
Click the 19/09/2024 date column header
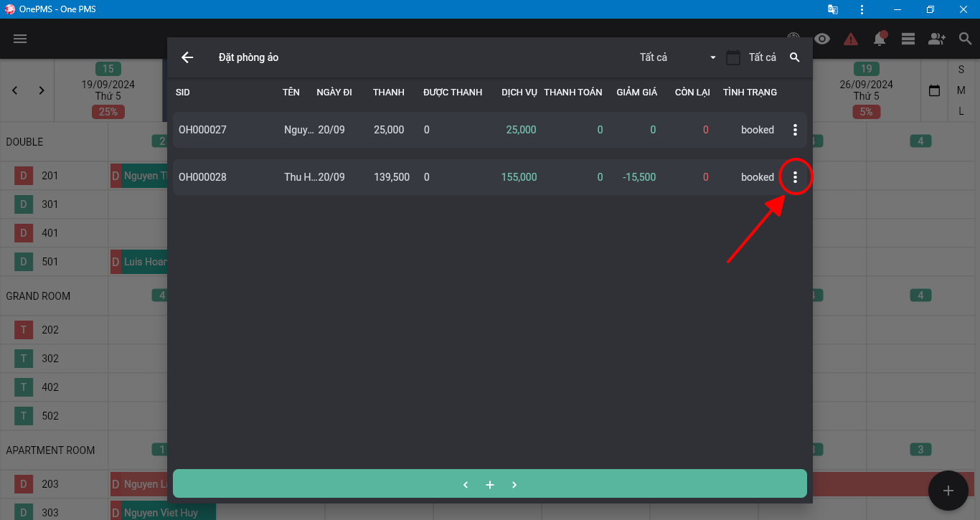pos(108,90)
